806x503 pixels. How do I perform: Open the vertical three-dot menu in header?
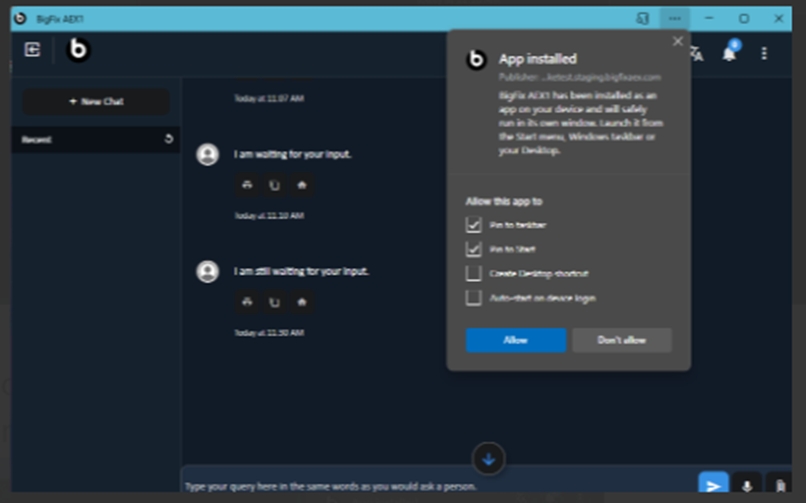[764, 53]
